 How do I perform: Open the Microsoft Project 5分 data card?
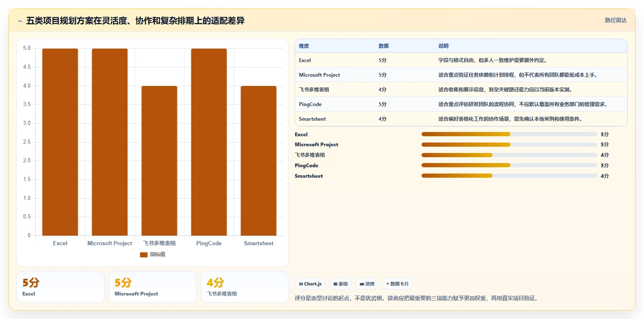pos(152,287)
